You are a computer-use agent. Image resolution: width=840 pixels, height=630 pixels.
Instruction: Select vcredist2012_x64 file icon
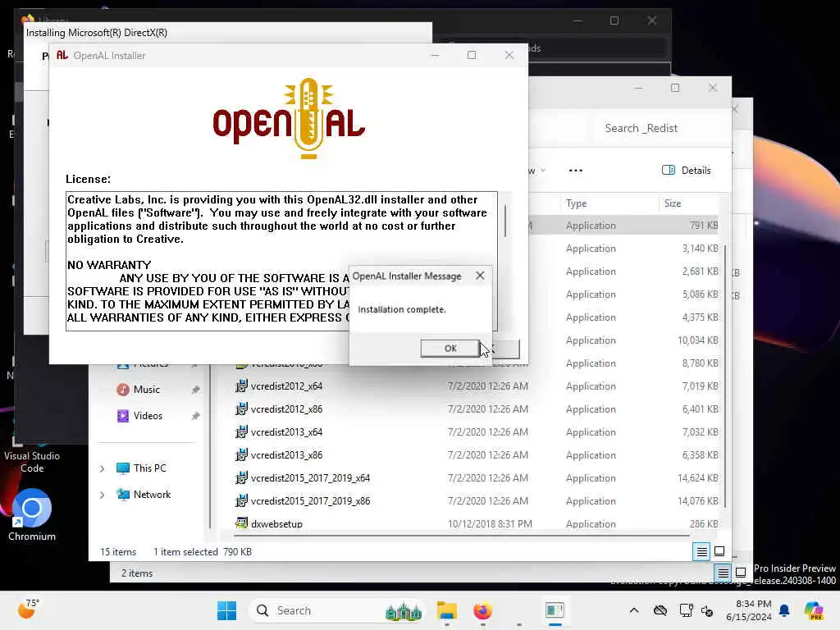pyautogui.click(x=242, y=386)
